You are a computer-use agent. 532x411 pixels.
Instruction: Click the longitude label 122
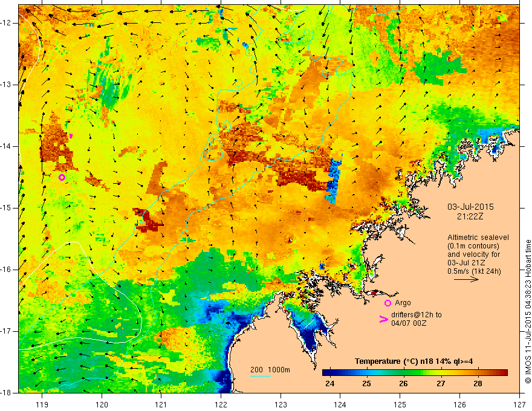(221, 404)
